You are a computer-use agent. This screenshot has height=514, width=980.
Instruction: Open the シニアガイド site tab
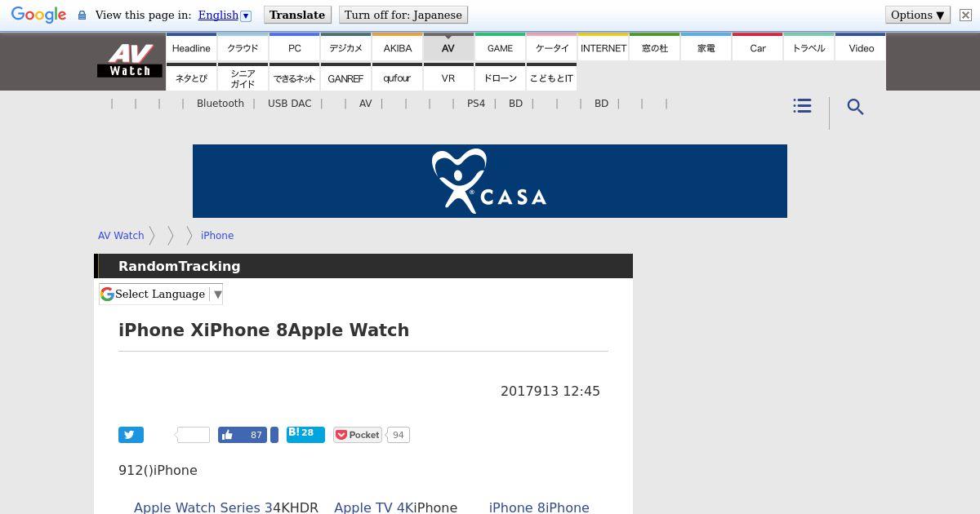(x=243, y=78)
